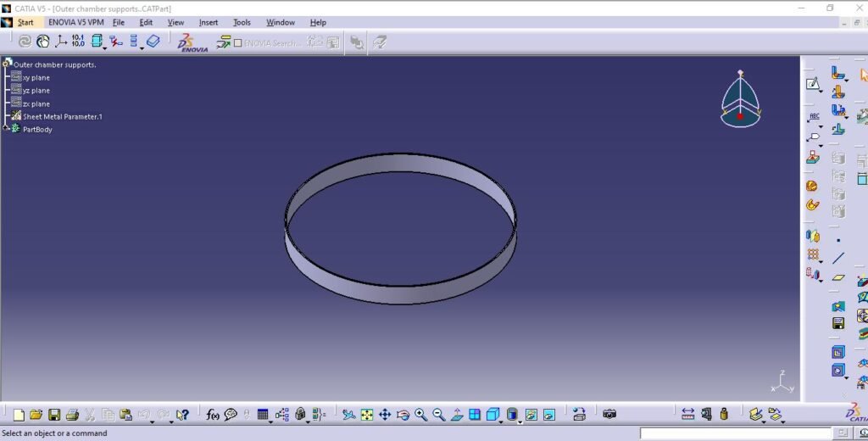Viewport: 868px width, 441px height.
Task: Open the shading mode cylinder dropdown
Action: (x=520, y=421)
